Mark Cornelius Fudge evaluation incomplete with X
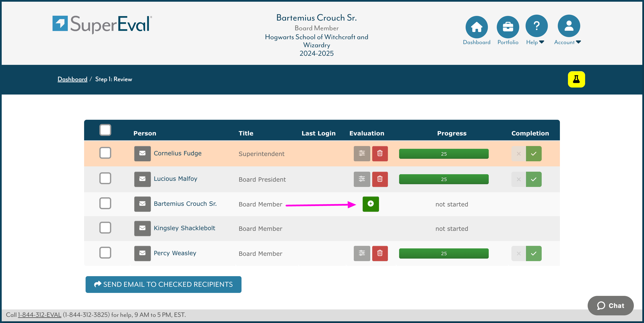This screenshot has height=323, width=644. [x=519, y=153]
